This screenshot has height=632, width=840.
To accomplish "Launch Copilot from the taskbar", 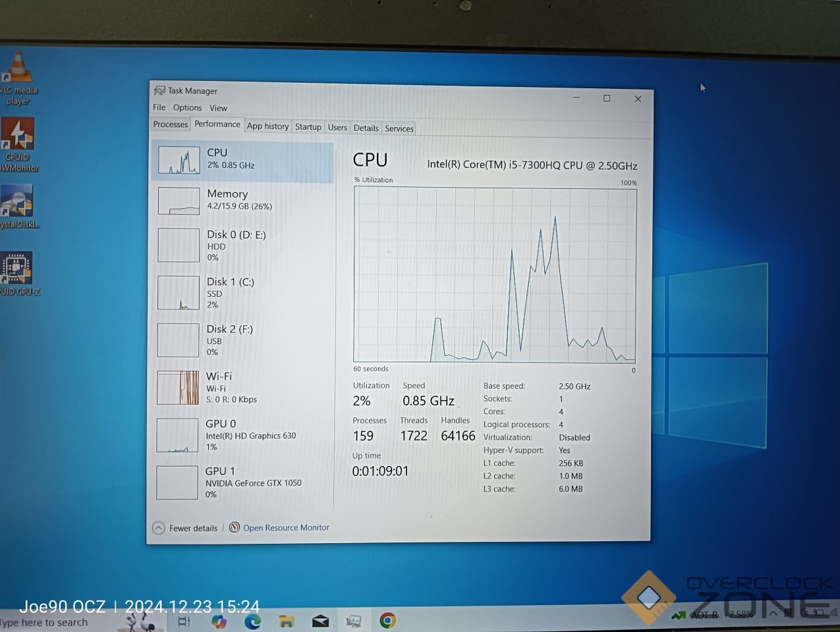I will pyautogui.click(x=219, y=621).
